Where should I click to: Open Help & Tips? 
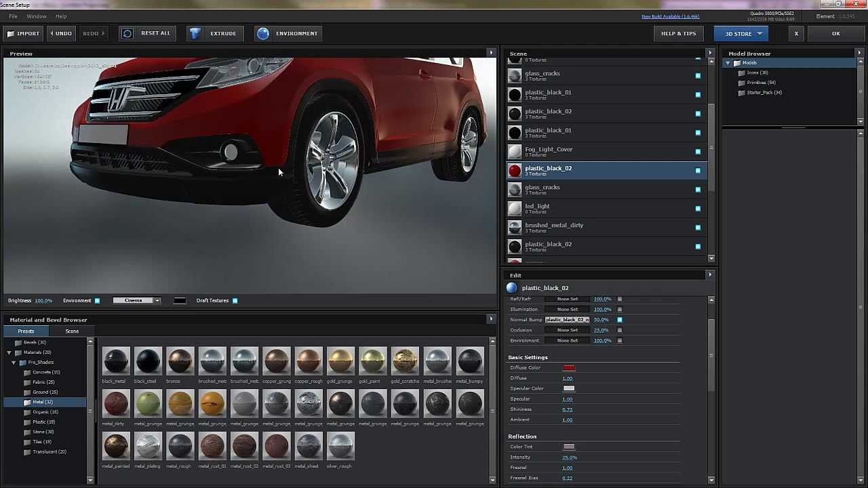(678, 33)
